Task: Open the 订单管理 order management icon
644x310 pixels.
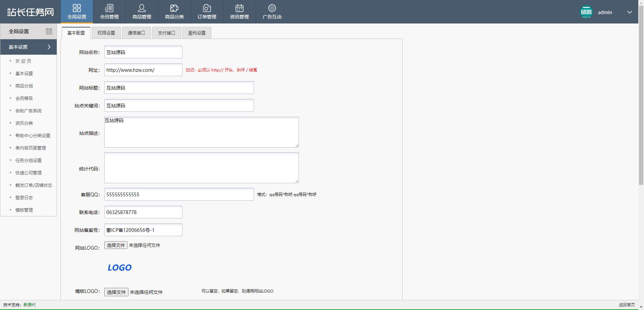Action: coord(207,8)
